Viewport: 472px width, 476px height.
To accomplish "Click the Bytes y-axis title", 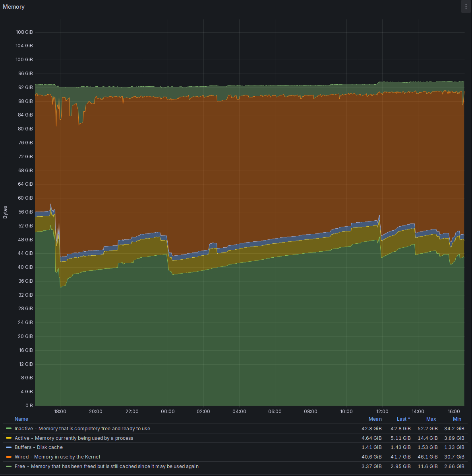I will [5, 212].
